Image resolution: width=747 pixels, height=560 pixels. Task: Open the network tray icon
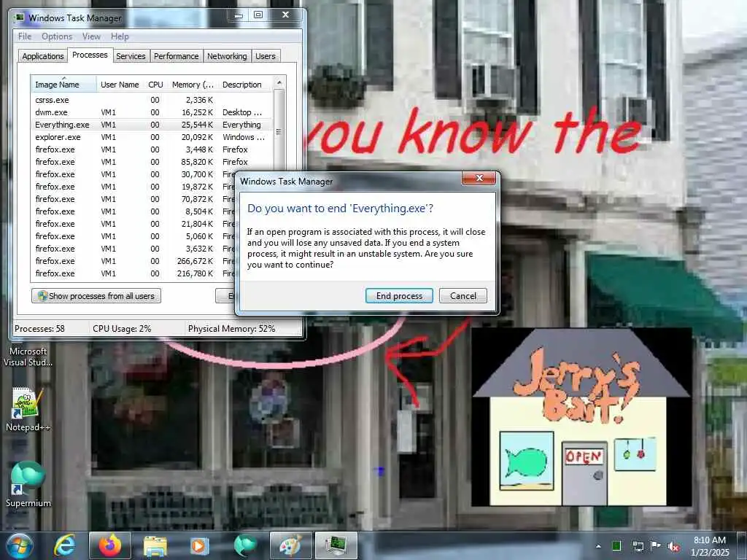point(638,546)
